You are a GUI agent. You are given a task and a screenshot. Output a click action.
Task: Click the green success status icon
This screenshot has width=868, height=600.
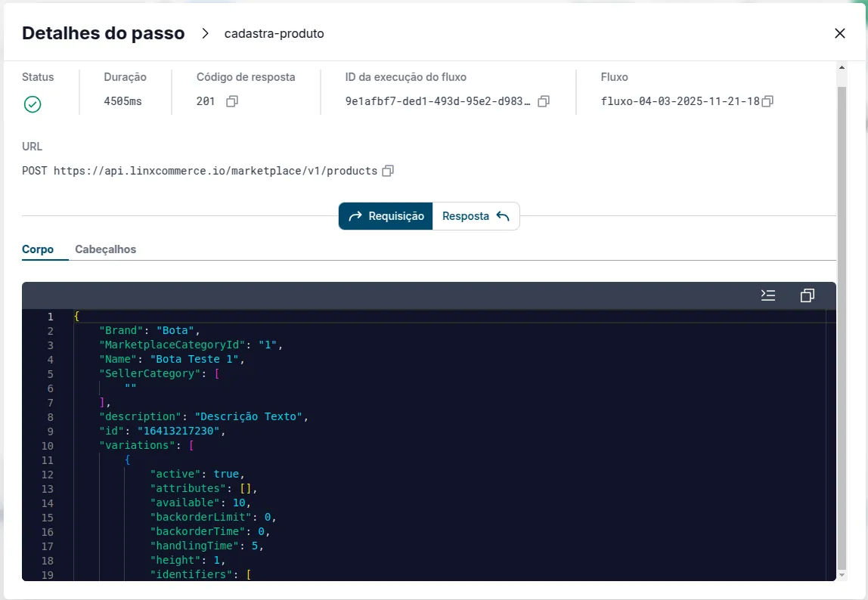point(33,104)
